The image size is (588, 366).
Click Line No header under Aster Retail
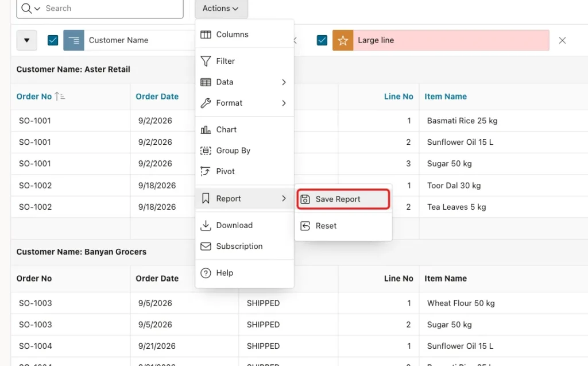pyautogui.click(x=399, y=97)
